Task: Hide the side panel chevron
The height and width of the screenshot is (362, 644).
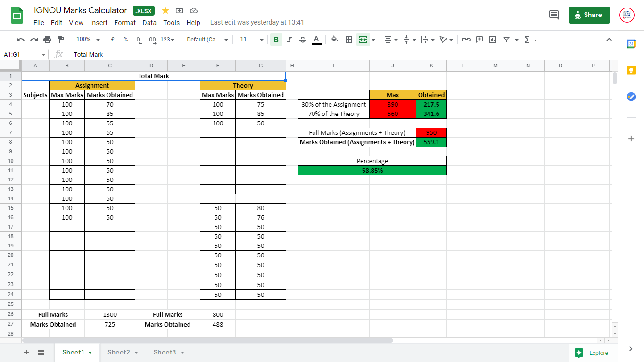Action: pyautogui.click(x=631, y=349)
